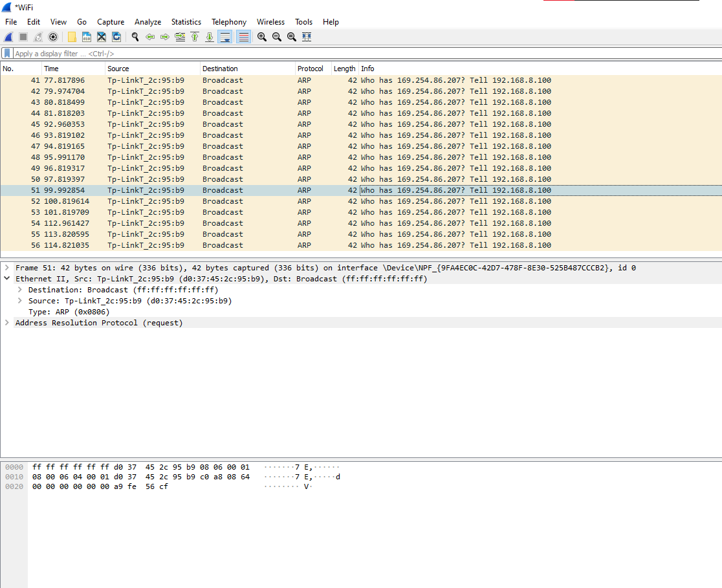Toggle packet list coloring rules
Viewport: 722px width, 588px height.
pos(244,37)
